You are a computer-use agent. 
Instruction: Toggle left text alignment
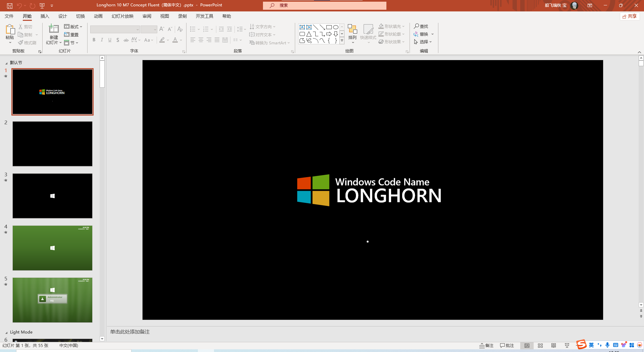point(193,40)
